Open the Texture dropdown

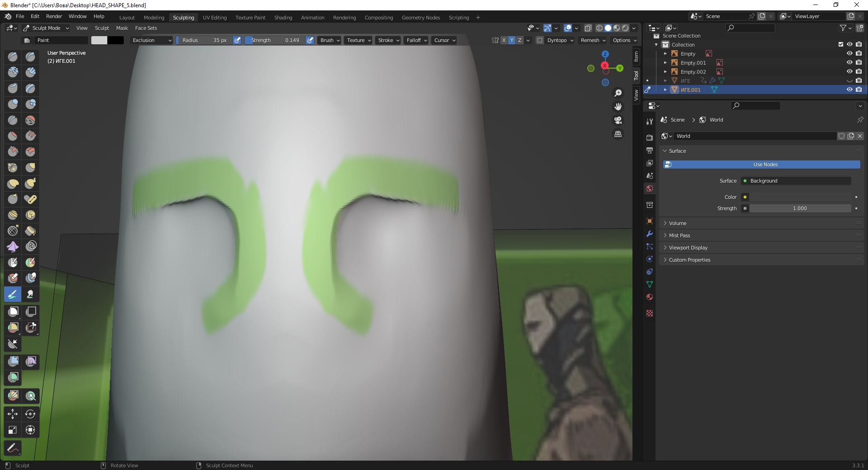tap(359, 40)
